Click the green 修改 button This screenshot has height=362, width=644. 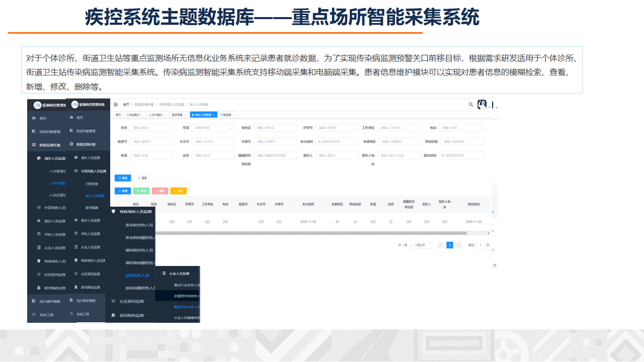(x=141, y=191)
